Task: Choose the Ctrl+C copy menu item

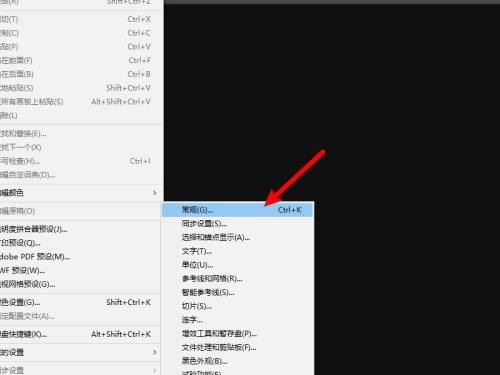Action: pyautogui.click(x=80, y=33)
